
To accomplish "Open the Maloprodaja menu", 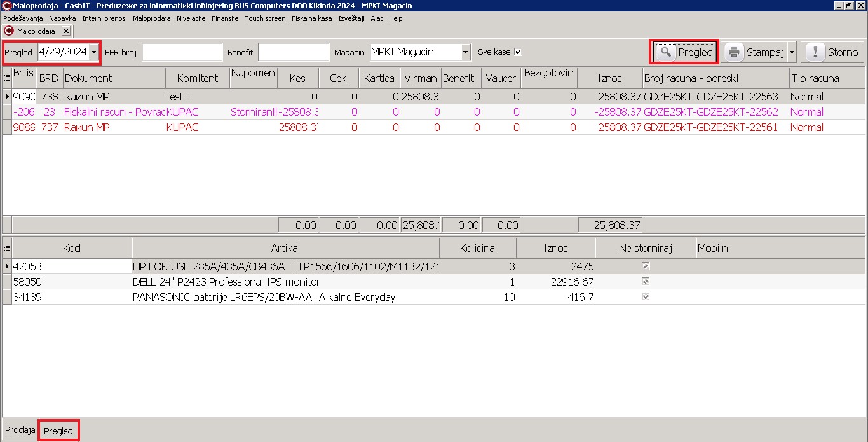I will tap(152, 18).
